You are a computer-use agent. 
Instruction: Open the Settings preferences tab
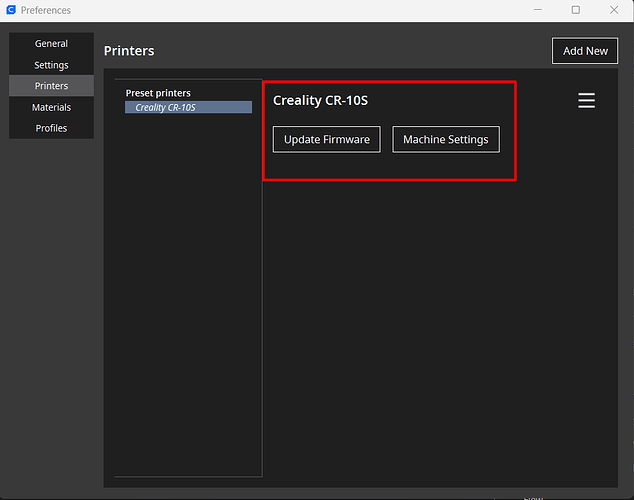coord(51,65)
